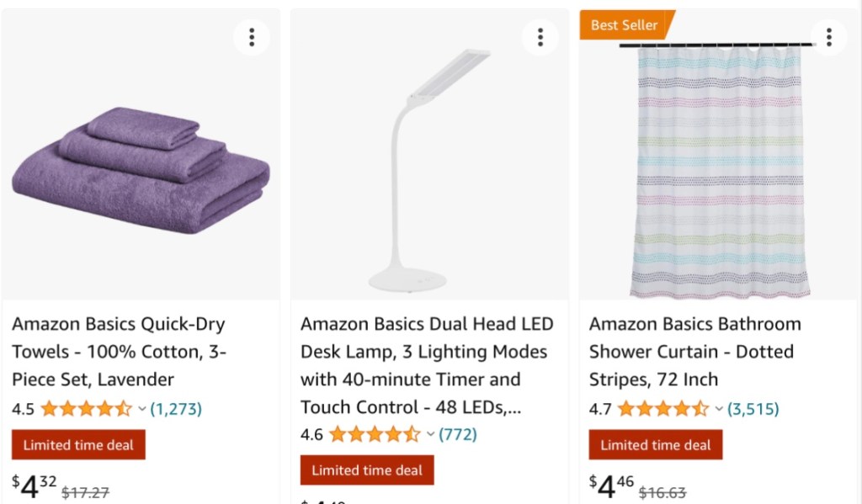Open three-dot menu on shower curtain card
The height and width of the screenshot is (504, 862).
(829, 36)
